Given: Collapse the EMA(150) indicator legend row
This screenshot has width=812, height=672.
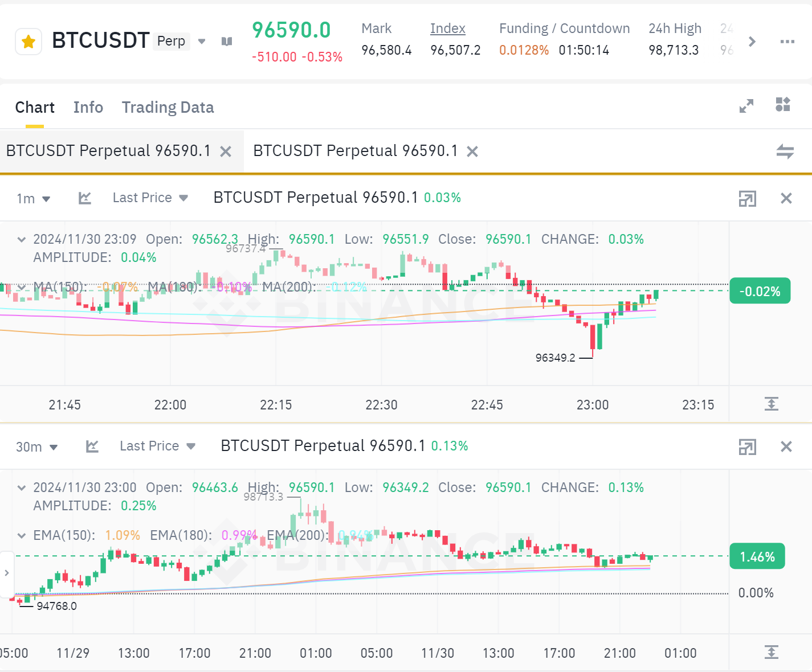Looking at the screenshot, I should (22, 536).
